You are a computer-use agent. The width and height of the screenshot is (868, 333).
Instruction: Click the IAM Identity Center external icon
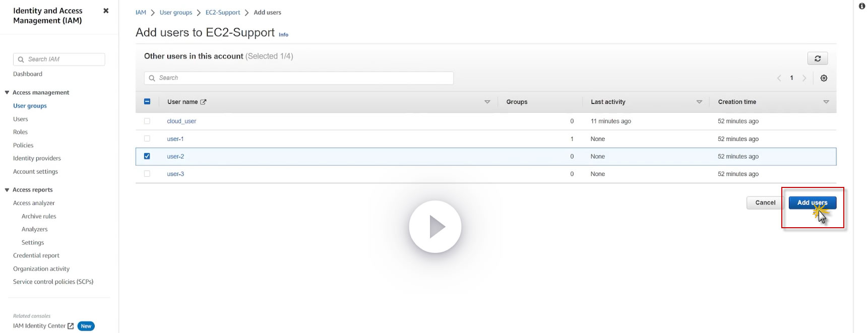71,326
